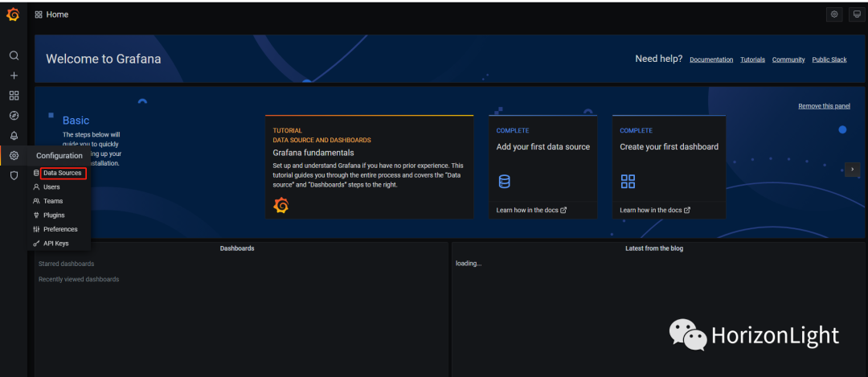Open the Server Admin shield icon
The width and height of the screenshot is (868, 377).
[x=14, y=175]
